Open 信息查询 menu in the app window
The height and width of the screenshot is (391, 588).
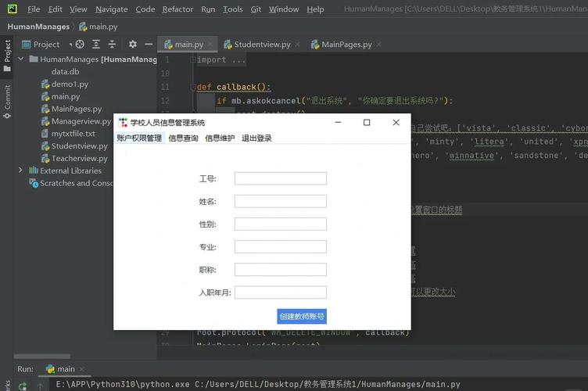pos(184,138)
